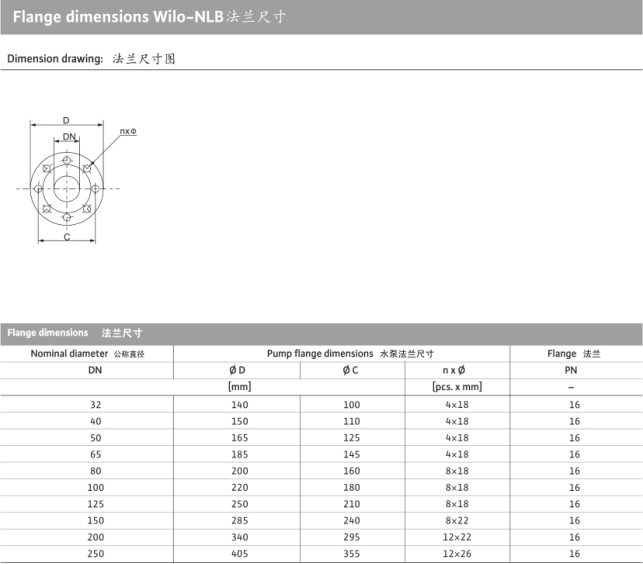
Task: Click the 'Flange' column header on the right
Action: point(561,354)
